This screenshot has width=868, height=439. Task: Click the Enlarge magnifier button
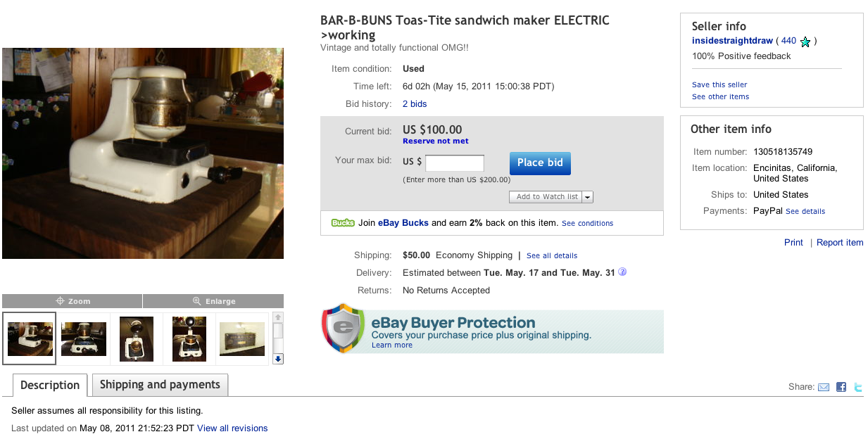click(213, 301)
